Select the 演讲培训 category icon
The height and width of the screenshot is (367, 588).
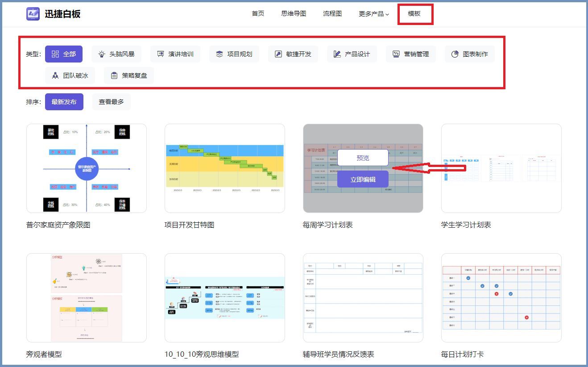159,54
